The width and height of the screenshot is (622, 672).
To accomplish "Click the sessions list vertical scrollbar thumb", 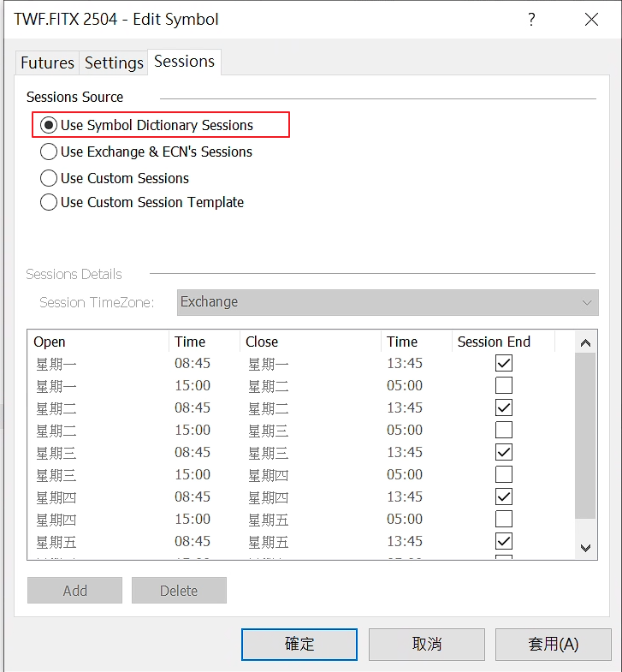I will 585,437.
